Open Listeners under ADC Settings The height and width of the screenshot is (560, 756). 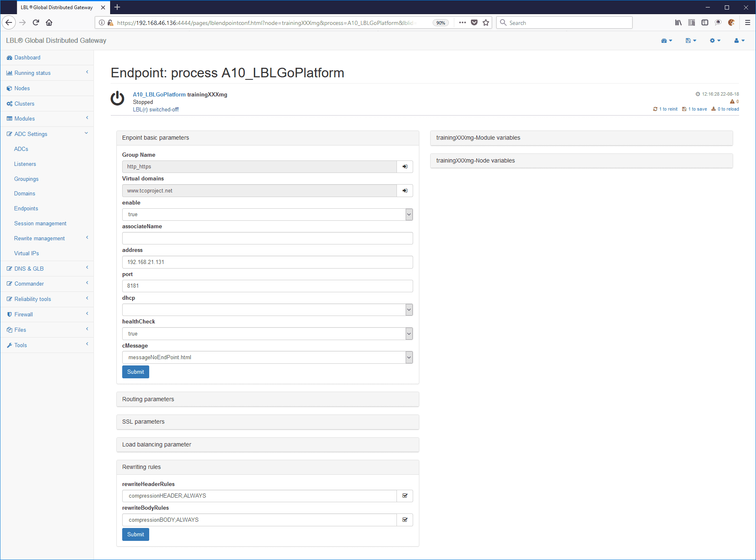click(x=25, y=164)
